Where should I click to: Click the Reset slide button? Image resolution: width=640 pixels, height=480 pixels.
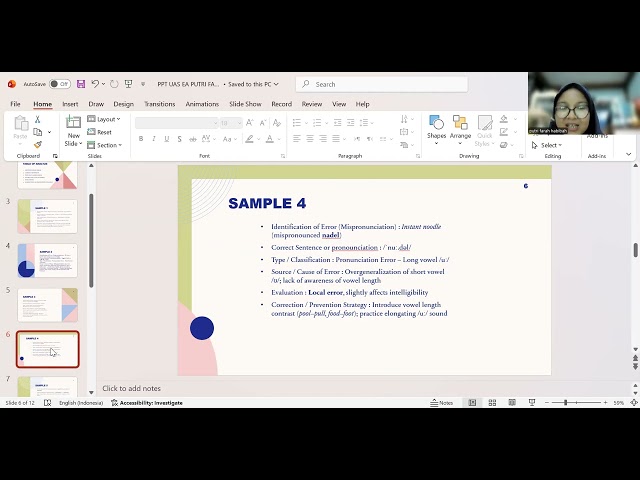pyautogui.click(x=100, y=132)
